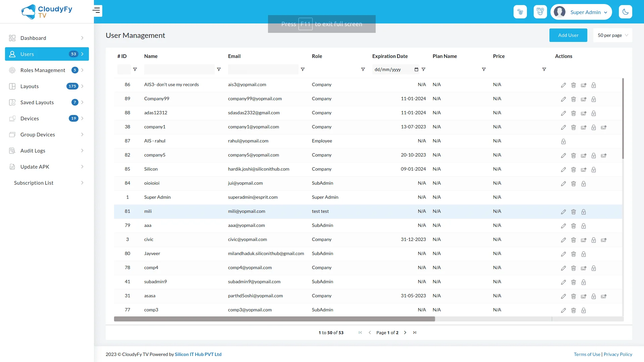Click the horizontal scrollbar under the table
This screenshot has height=362, width=644.
274,319
